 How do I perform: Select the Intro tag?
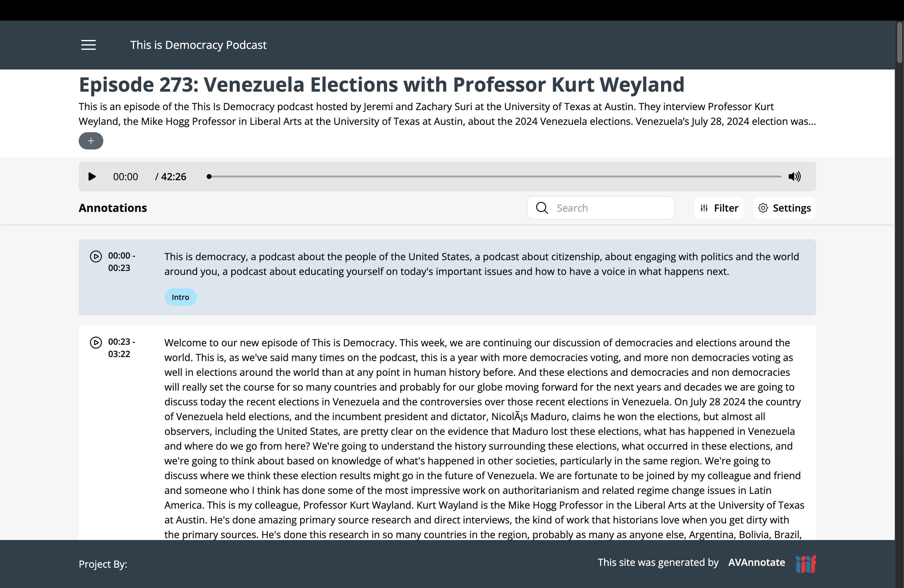[x=180, y=297]
